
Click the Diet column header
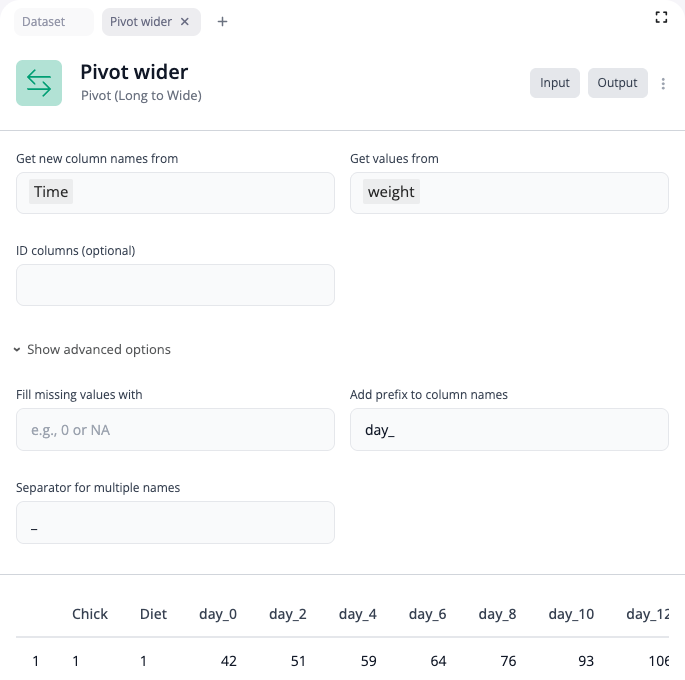(x=153, y=614)
